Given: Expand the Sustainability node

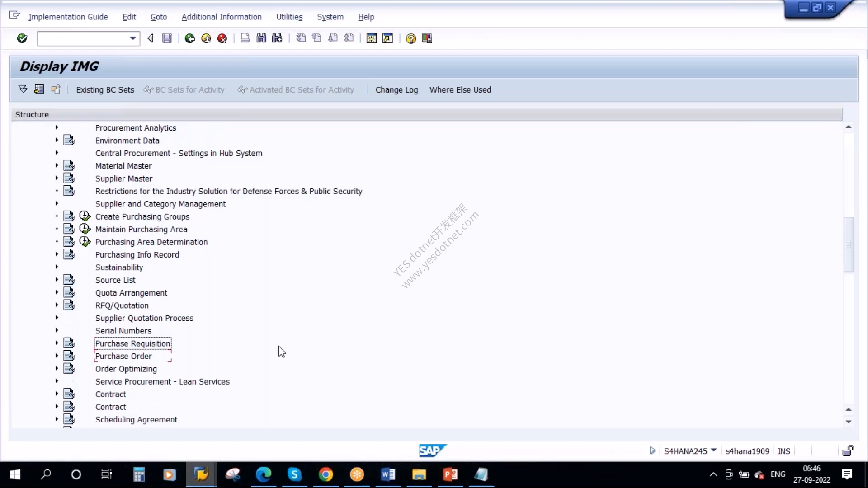Looking at the screenshot, I should pyautogui.click(x=57, y=267).
